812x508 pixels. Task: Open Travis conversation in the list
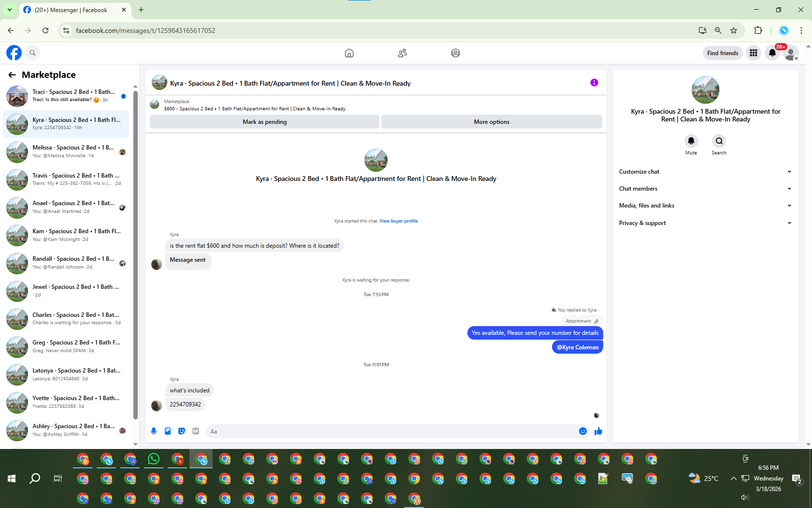66,179
